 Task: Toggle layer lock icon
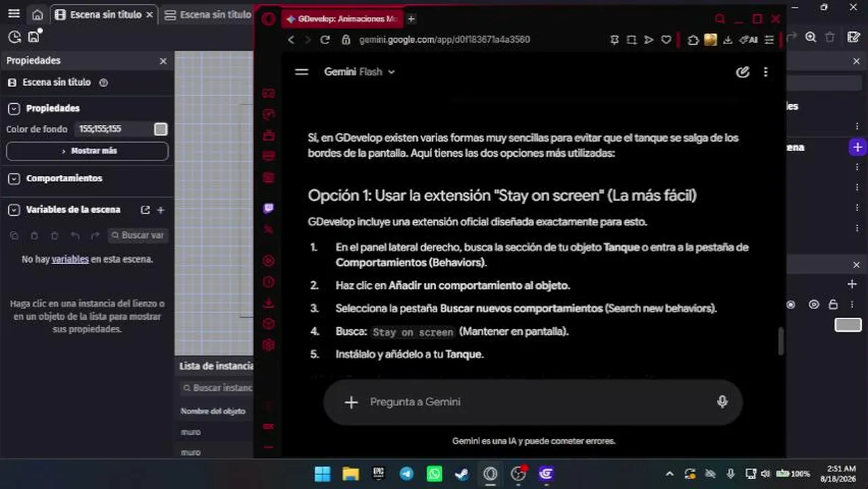[x=833, y=304]
